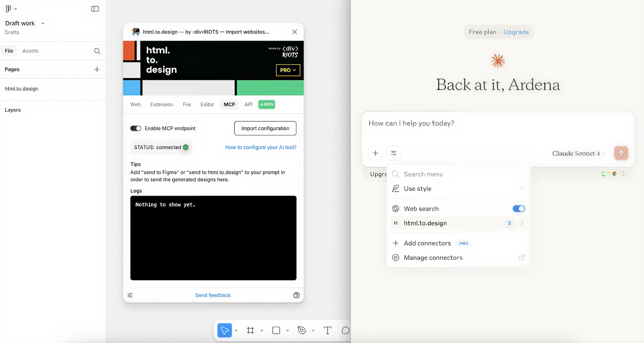Click the Drafts location label
The height and width of the screenshot is (343, 644).
12,32
